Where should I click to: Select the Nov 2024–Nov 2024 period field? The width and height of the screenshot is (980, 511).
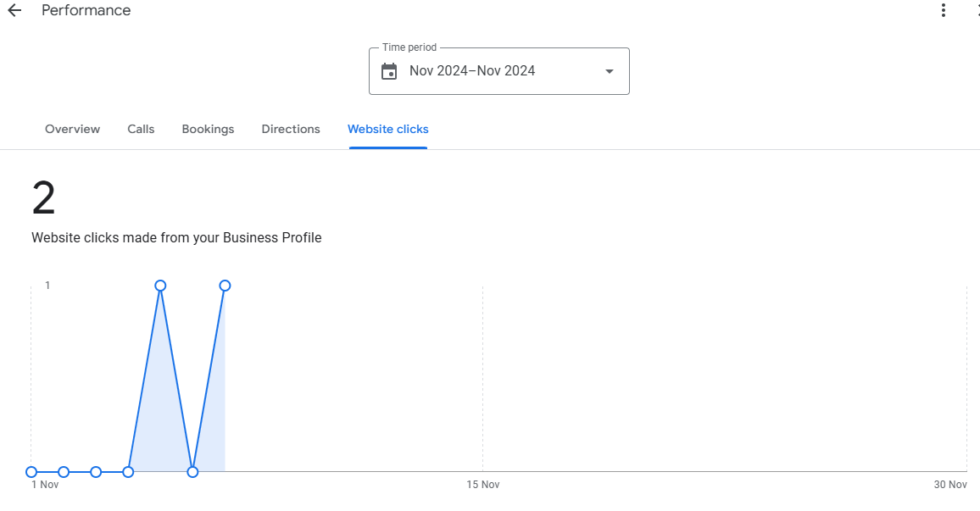coord(498,71)
